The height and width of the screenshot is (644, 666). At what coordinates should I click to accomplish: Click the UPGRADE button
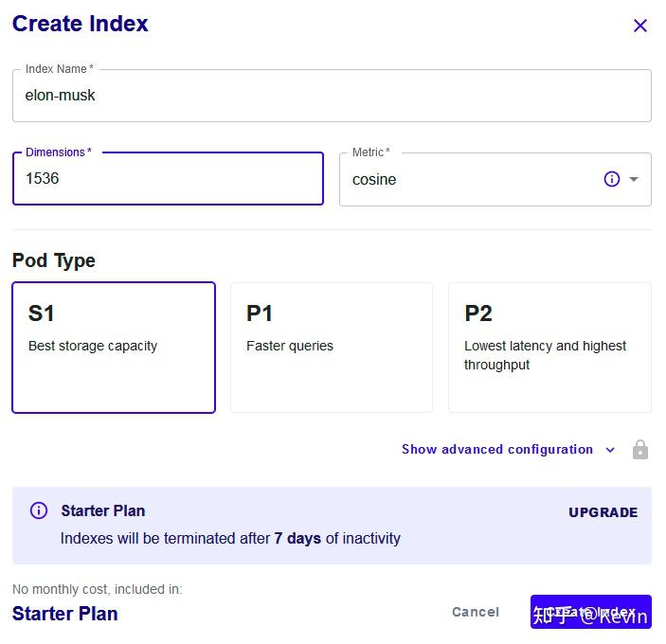click(x=603, y=512)
